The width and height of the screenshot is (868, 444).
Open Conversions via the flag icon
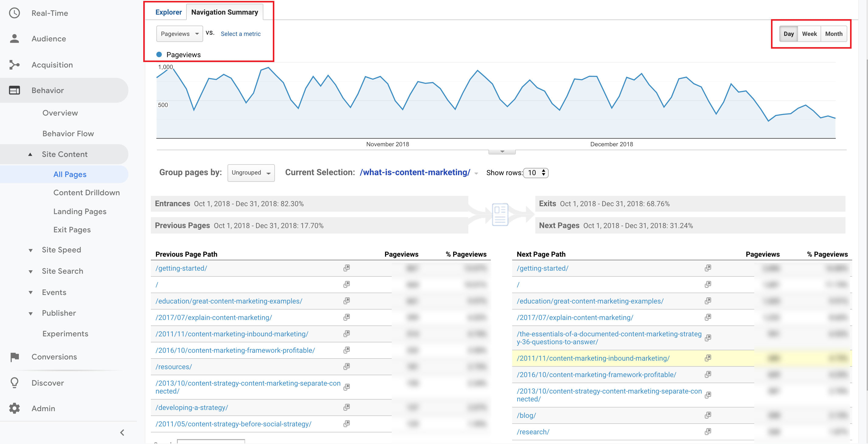tap(15, 356)
